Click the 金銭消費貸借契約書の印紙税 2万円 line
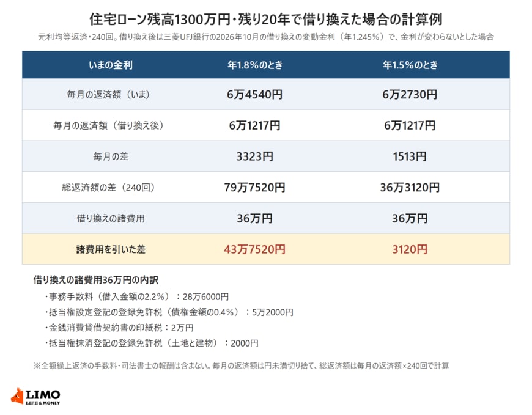Image resolution: width=532 pixels, height=415 pixels. pos(119,328)
